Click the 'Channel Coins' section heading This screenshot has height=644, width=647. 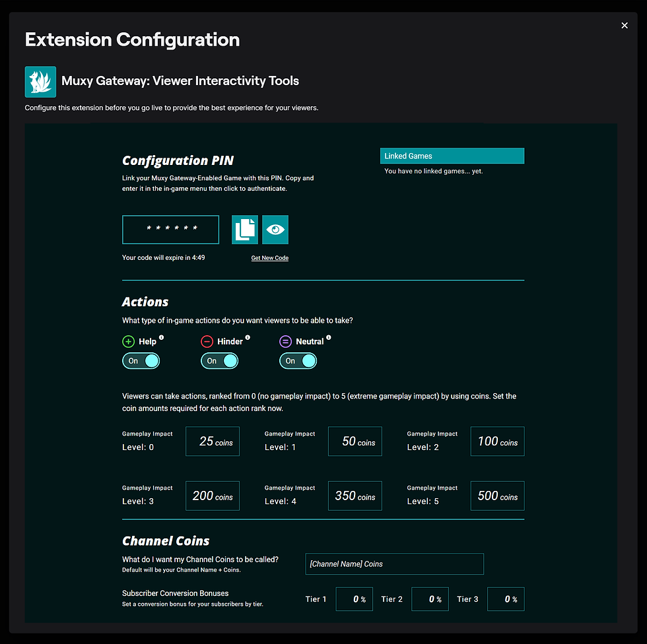pyautogui.click(x=166, y=541)
